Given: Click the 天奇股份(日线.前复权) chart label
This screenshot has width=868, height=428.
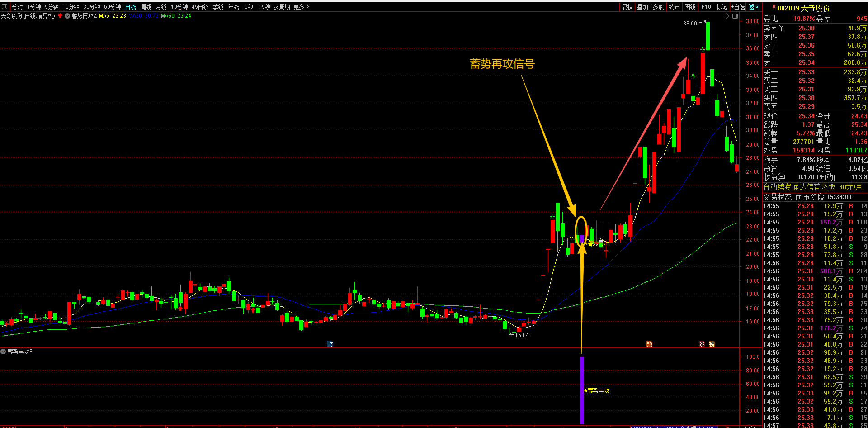Looking at the screenshot, I should 28,16.
